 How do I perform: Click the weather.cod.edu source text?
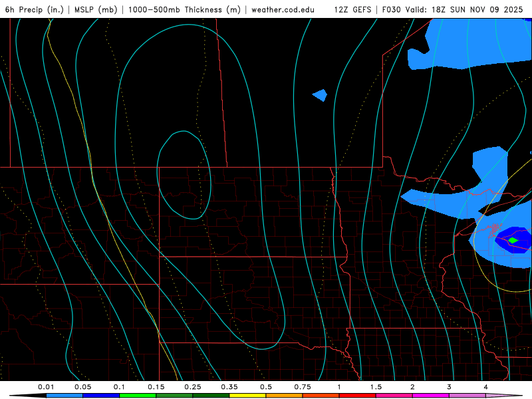[x=283, y=9]
